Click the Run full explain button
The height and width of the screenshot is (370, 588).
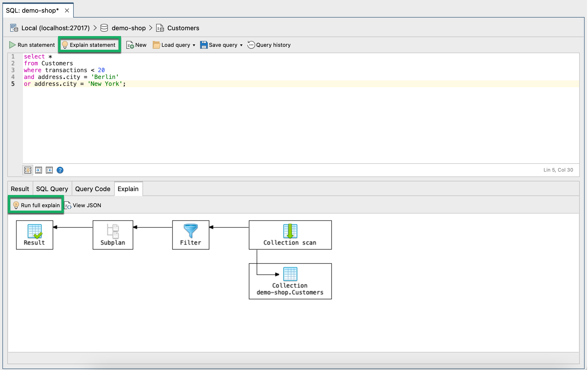pyautogui.click(x=36, y=205)
